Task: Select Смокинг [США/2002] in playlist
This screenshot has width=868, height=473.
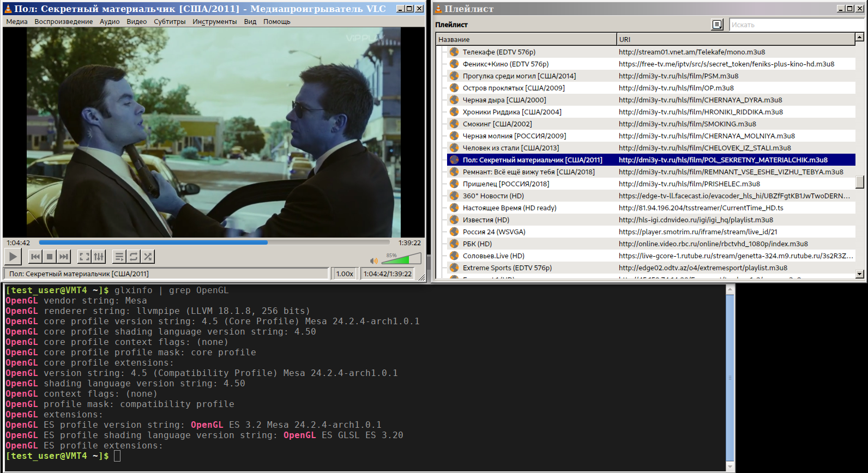Action: 651,124
